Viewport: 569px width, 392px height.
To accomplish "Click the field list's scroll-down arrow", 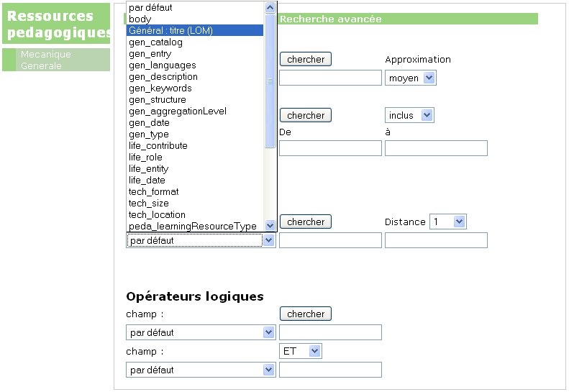I will (x=270, y=226).
